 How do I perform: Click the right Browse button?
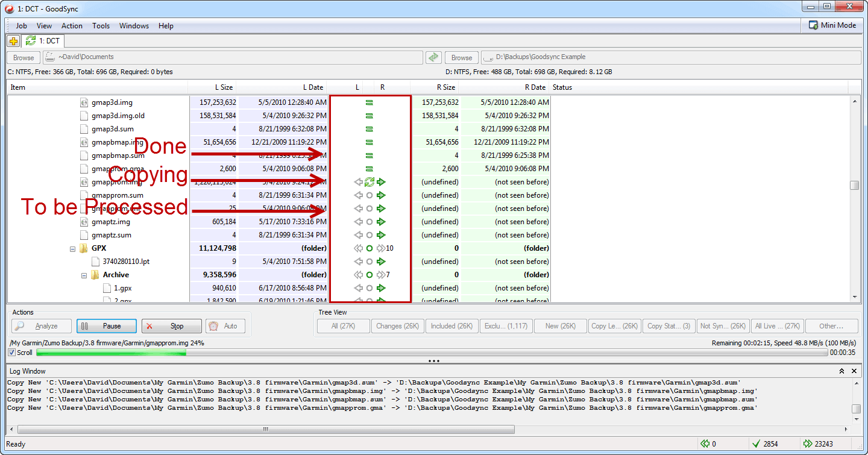(462, 58)
